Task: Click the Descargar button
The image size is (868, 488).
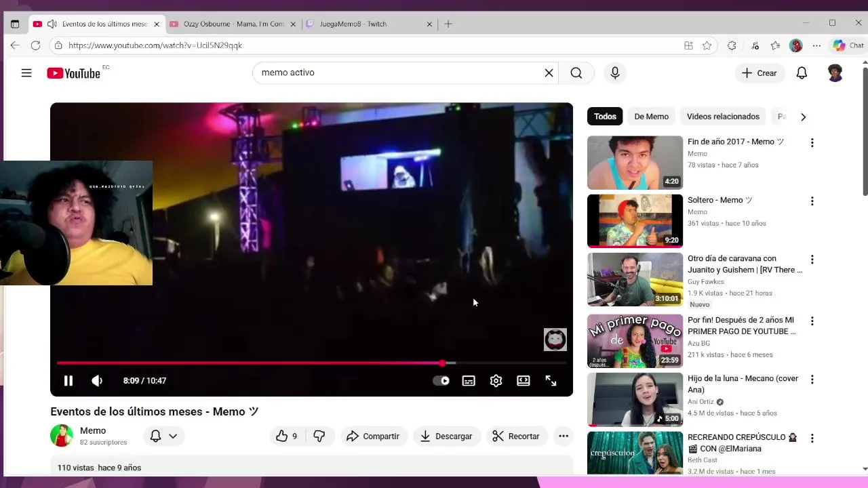Action: click(446, 436)
